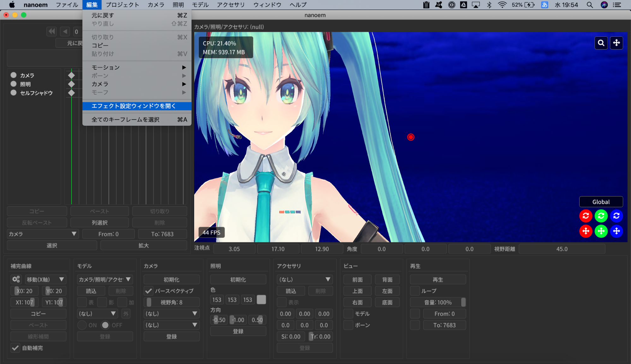
Task: Click the viewport move arrows icon
Action: click(x=616, y=43)
